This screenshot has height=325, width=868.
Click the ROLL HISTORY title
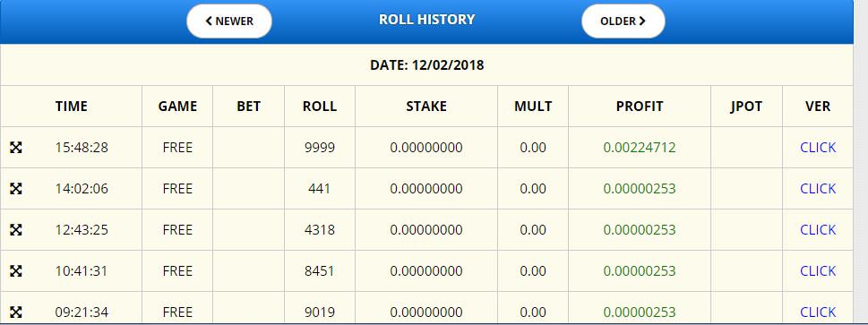tap(426, 20)
